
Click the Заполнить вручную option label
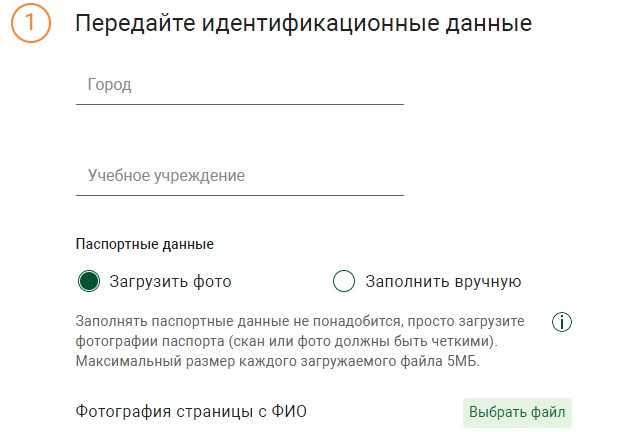(x=443, y=281)
